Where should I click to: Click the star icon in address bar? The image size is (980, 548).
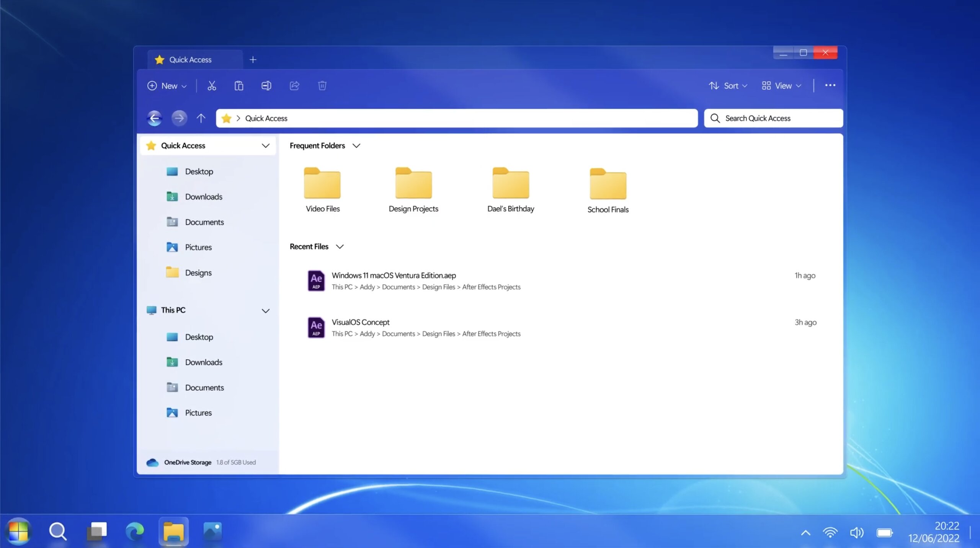click(227, 118)
